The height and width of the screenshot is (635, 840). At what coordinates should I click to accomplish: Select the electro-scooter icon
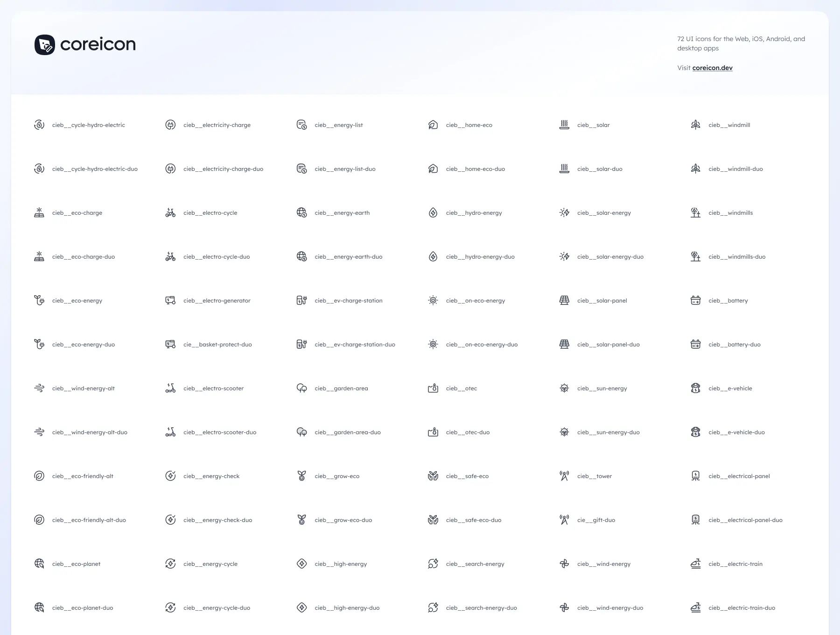click(x=170, y=388)
